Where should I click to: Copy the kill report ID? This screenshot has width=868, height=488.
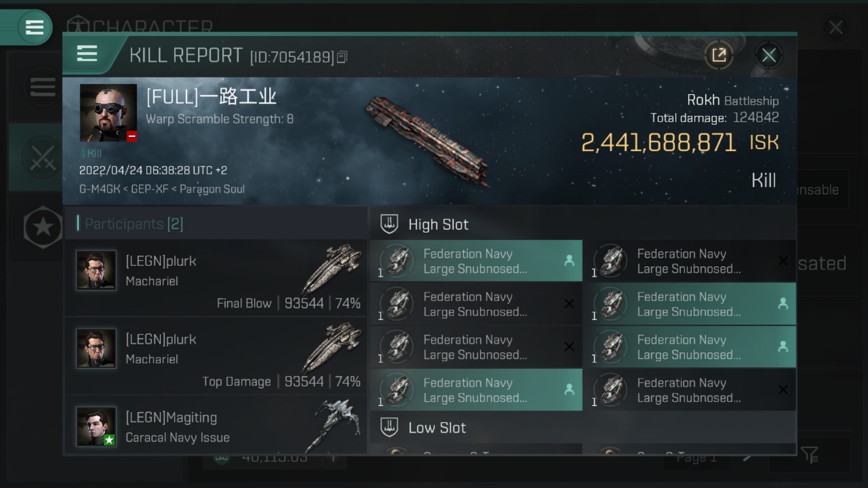[342, 57]
